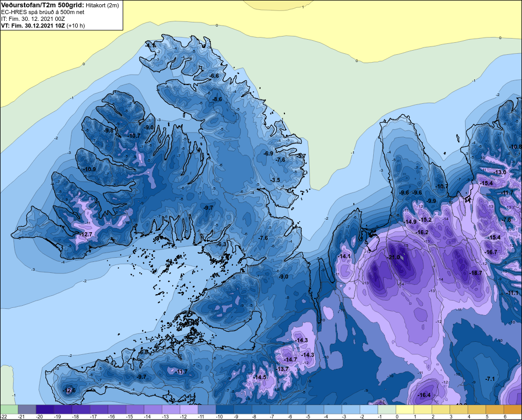Click the 'IT: Fim. 30. 12. 2021 00Z' line
522x420 pixels.
(33, 19)
